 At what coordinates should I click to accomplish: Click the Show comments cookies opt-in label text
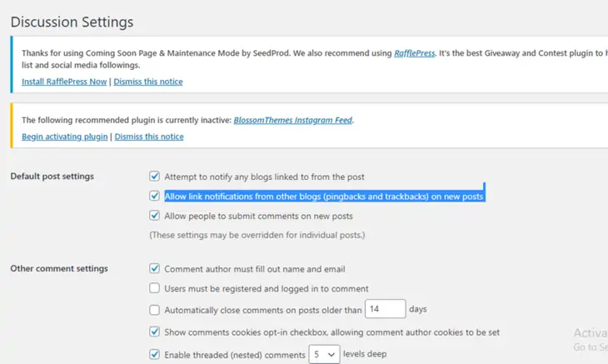coord(331,332)
